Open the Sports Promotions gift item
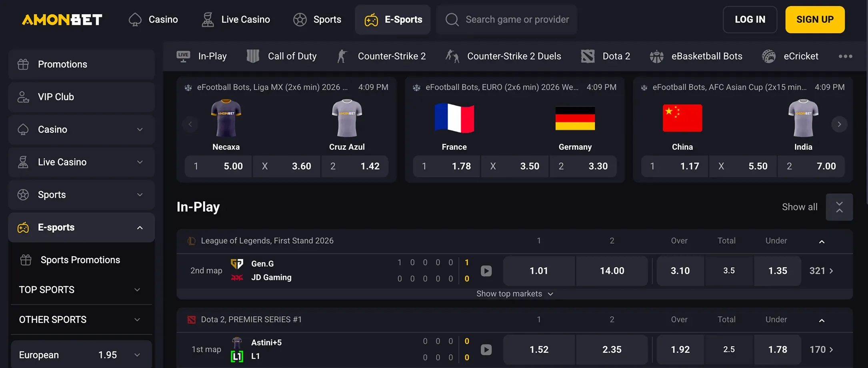The height and width of the screenshot is (368, 868). pos(80,260)
